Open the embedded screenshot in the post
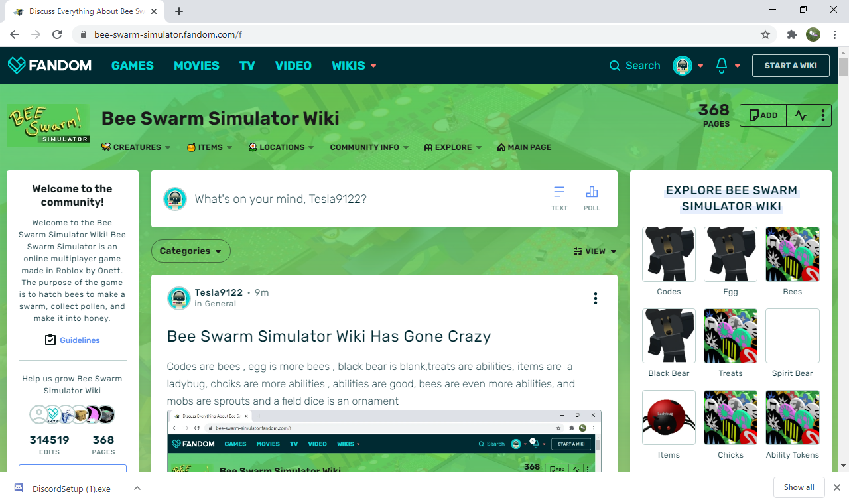Image resolution: width=849 pixels, height=504 pixels. [x=384, y=441]
